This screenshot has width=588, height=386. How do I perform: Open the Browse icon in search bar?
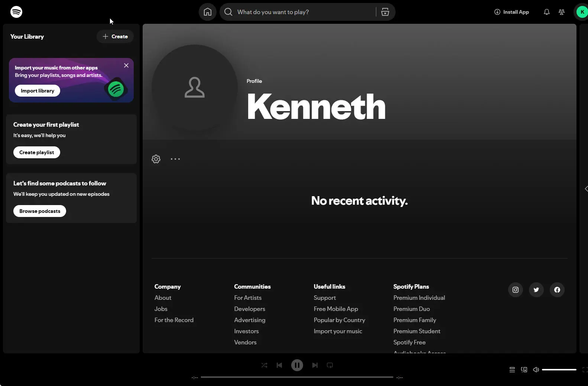[x=385, y=12]
